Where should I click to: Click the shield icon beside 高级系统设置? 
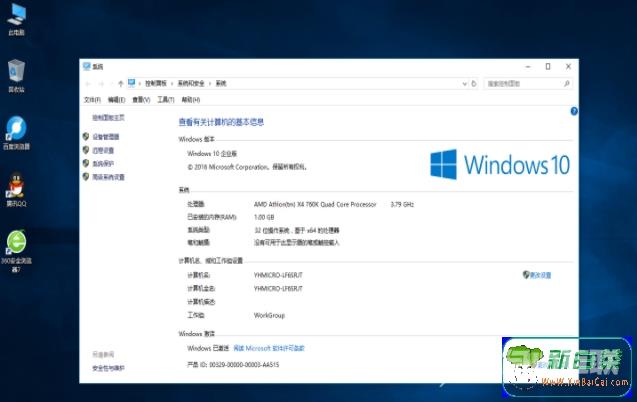86,177
